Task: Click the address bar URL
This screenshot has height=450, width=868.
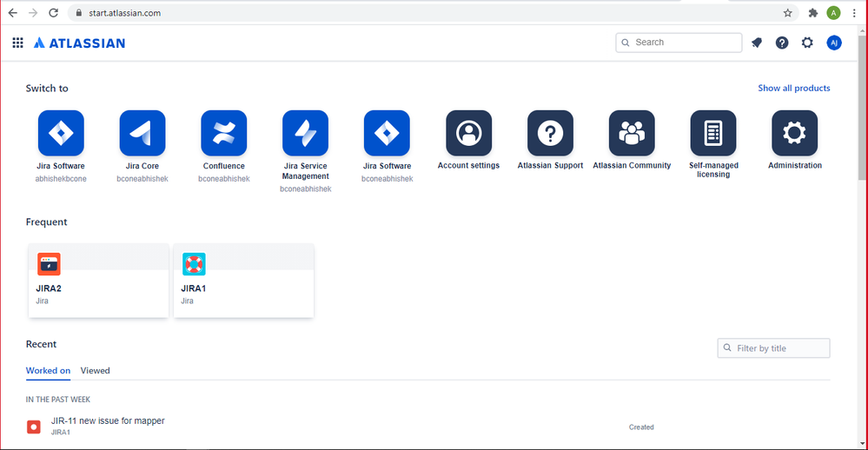Action: (x=124, y=13)
